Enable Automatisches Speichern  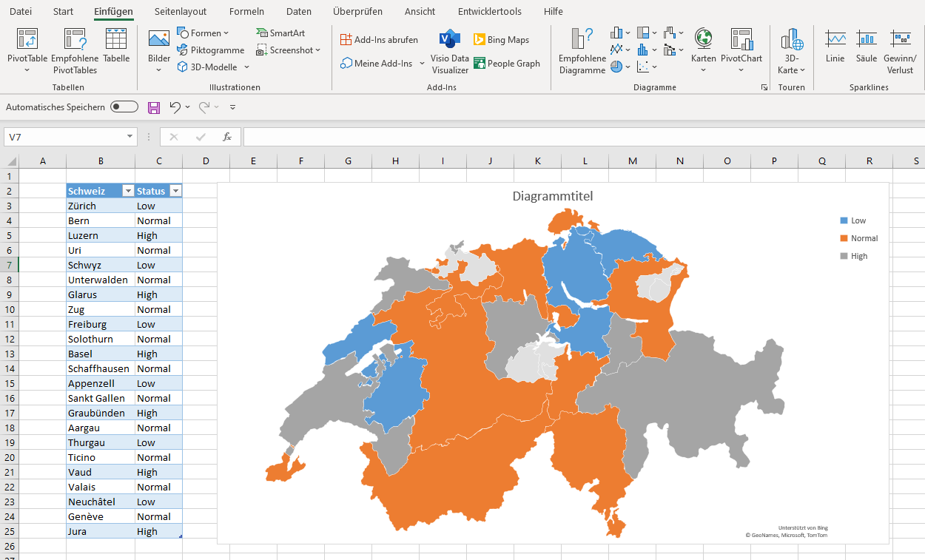click(x=124, y=107)
